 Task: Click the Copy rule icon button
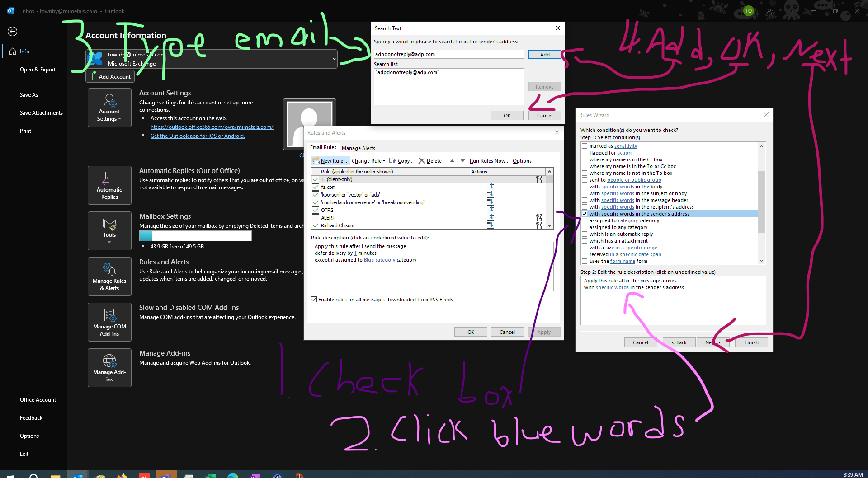[401, 161]
